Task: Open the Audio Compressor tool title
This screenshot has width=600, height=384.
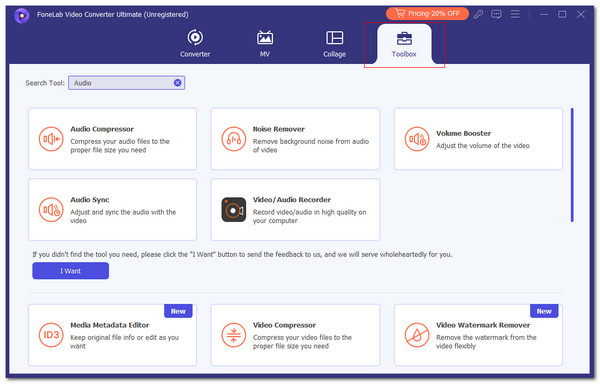Action: click(102, 129)
